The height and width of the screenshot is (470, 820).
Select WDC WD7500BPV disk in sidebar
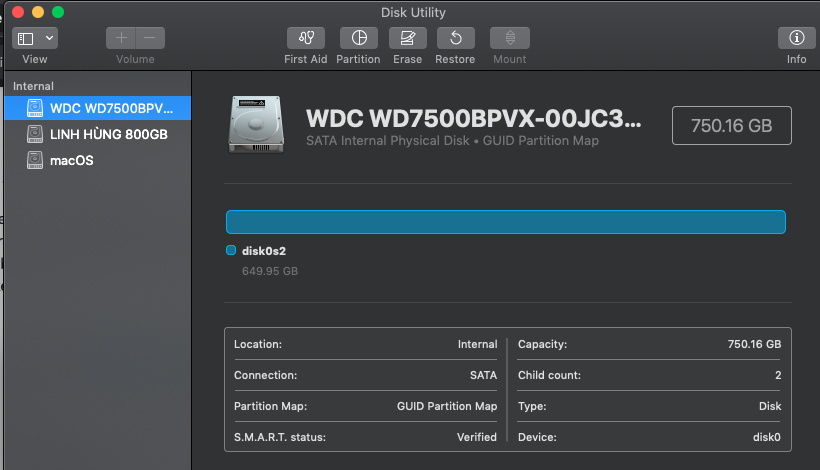click(98, 108)
